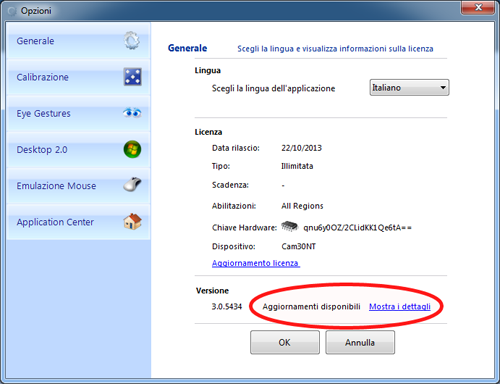This screenshot has height=384, width=500.
Task: Click the release date 22/10/2013
Action: tap(301, 148)
